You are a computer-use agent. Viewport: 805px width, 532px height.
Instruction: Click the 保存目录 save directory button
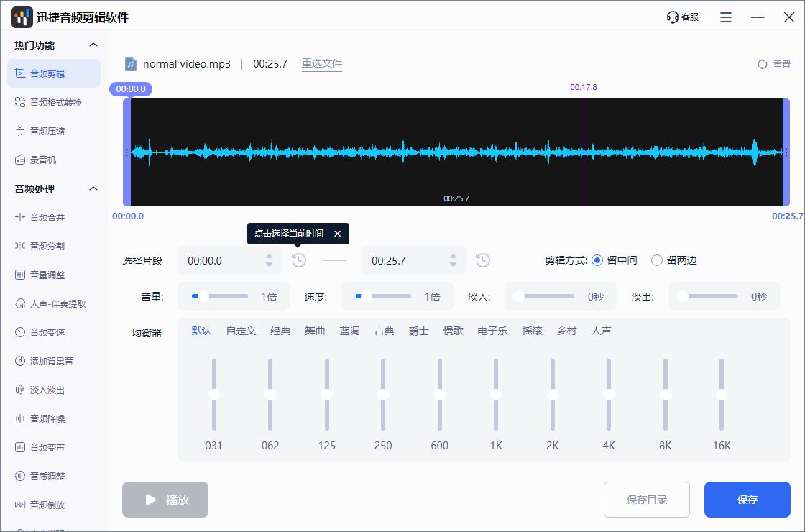pyautogui.click(x=647, y=500)
